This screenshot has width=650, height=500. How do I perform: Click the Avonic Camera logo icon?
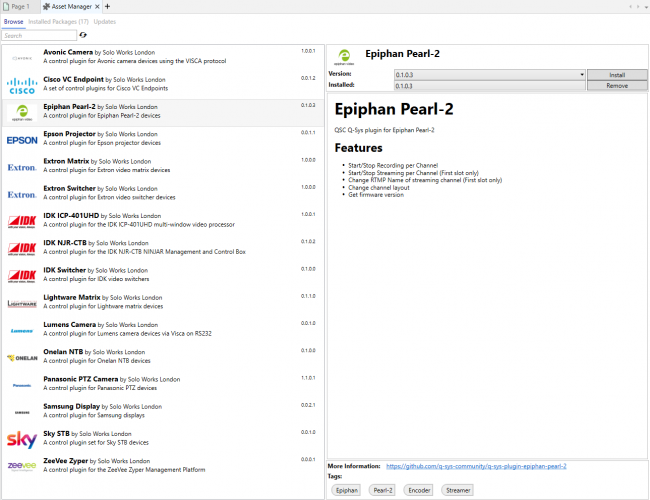(22, 58)
